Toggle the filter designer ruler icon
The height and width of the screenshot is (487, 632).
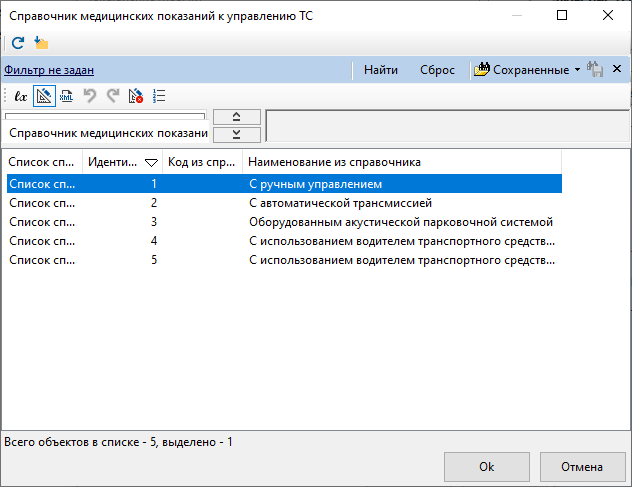(44, 96)
